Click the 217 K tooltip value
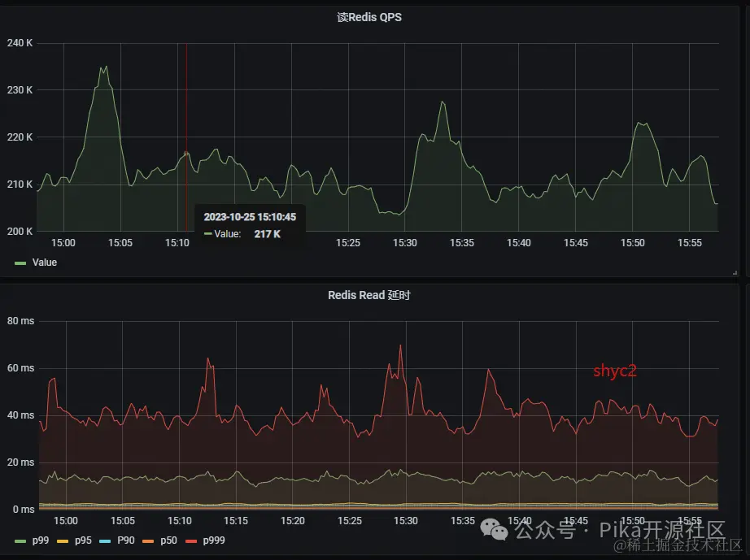 [x=268, y=234]
